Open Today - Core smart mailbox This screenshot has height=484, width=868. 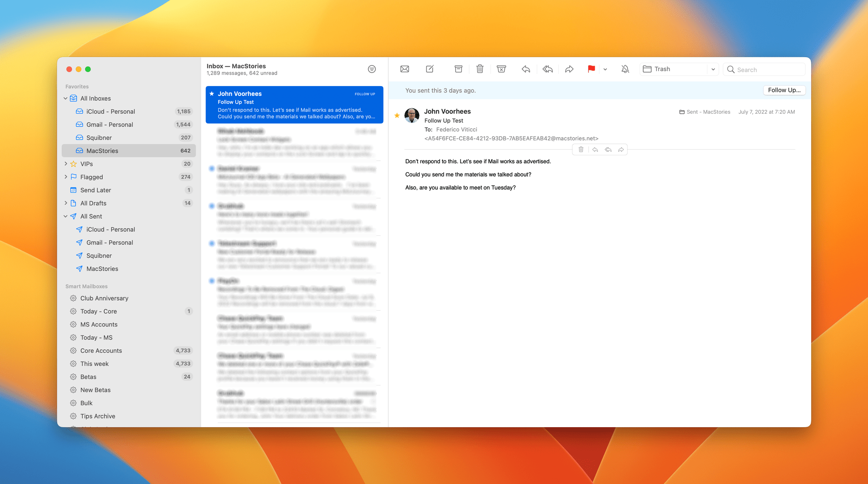coord(129,311)
